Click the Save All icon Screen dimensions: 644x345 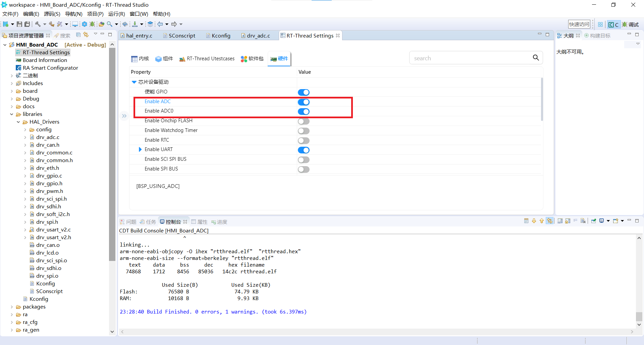tap(28, 24)
